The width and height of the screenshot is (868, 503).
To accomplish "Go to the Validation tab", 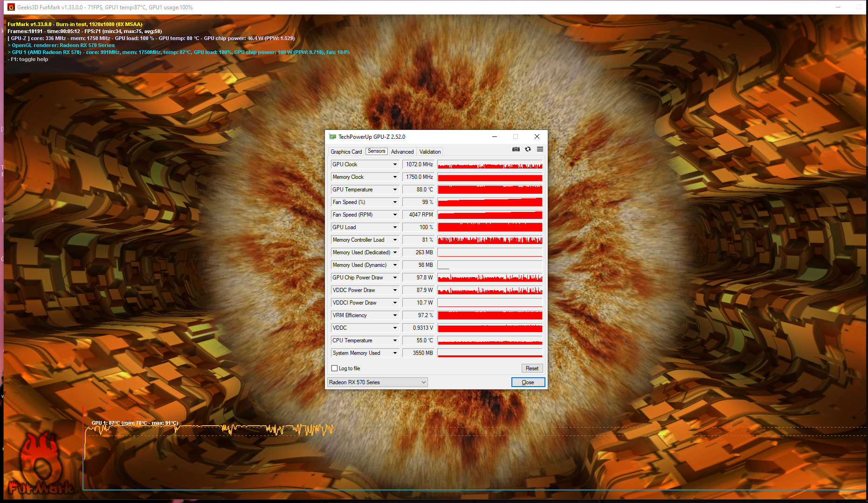I will click(430, 152).
